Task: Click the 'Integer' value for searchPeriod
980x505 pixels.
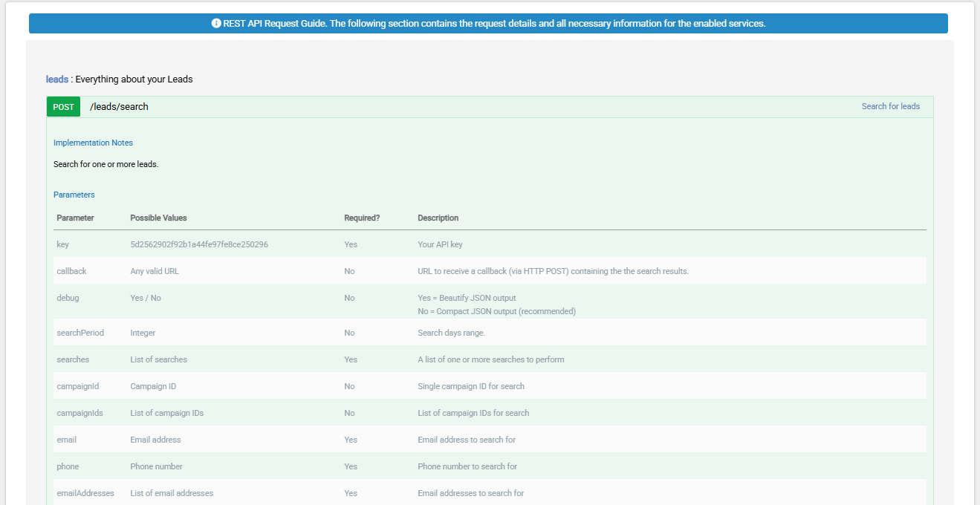Action: pyautogui.click(x=143, y=333)
